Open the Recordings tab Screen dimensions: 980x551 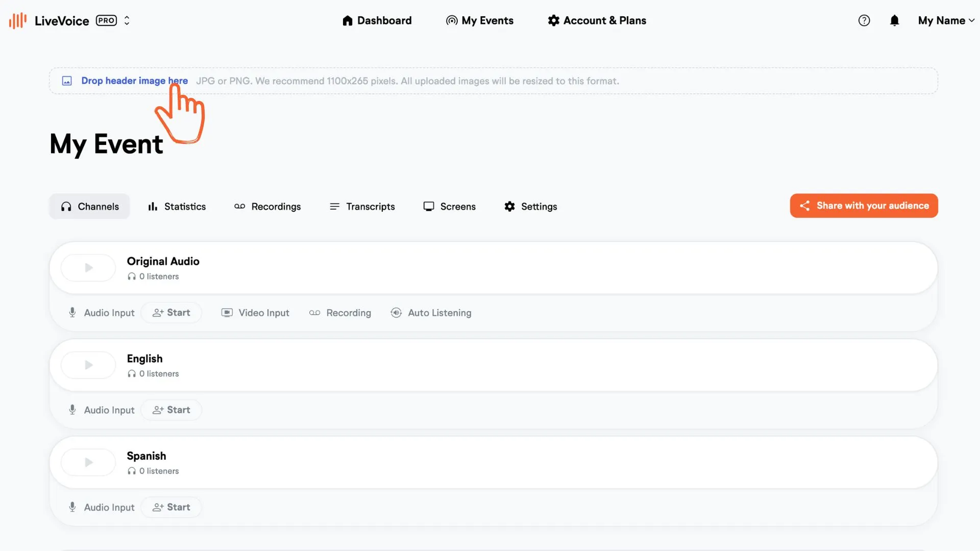pyautogui.click(x=267, y=206)
